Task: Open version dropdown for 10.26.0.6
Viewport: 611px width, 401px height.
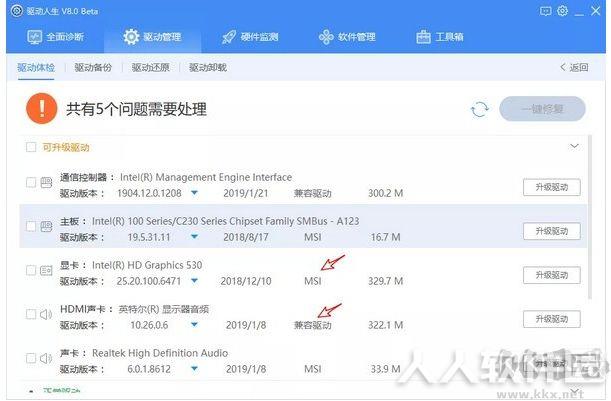Action: [x=194, y=325]
